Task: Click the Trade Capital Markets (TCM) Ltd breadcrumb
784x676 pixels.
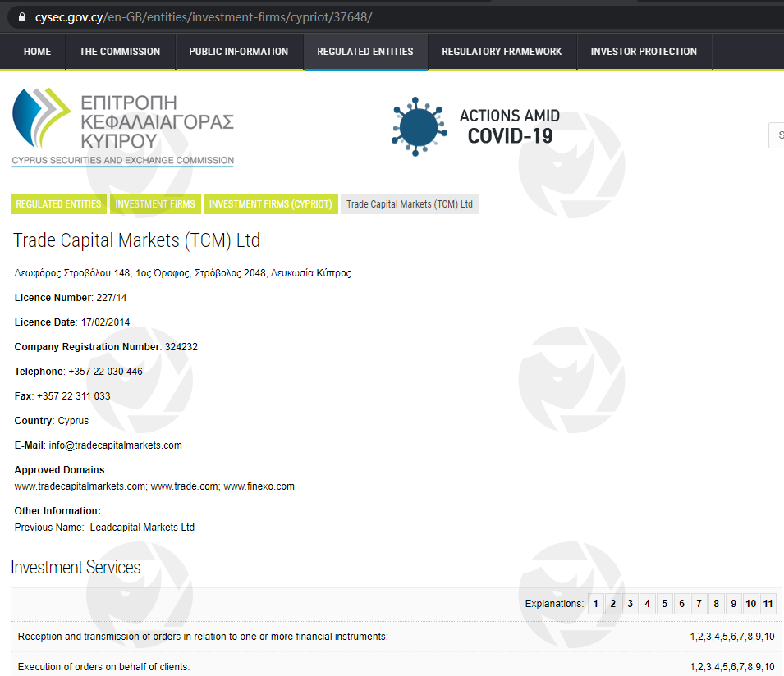Action: (410, 204)
